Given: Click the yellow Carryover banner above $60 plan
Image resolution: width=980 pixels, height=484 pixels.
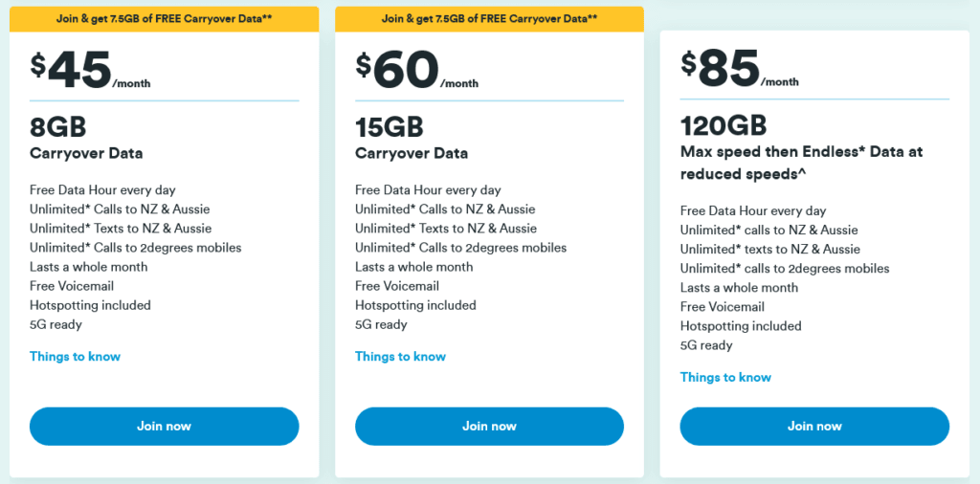Looking at the screenshot, I should tap(489, 18).
